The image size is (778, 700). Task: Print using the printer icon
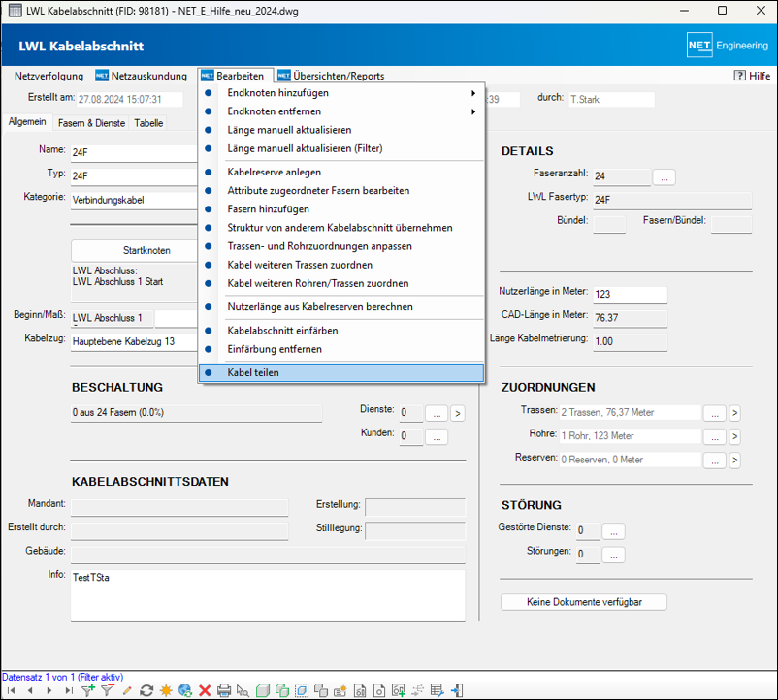[224, 690]
